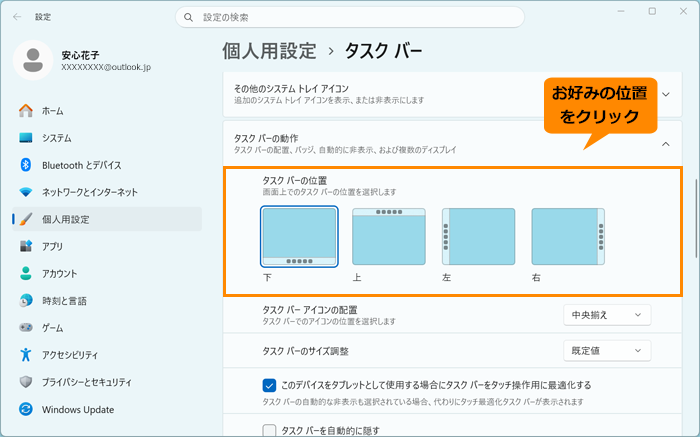
Task: Click the アクセシビリティ figure icon
Action: click(26, 355)
